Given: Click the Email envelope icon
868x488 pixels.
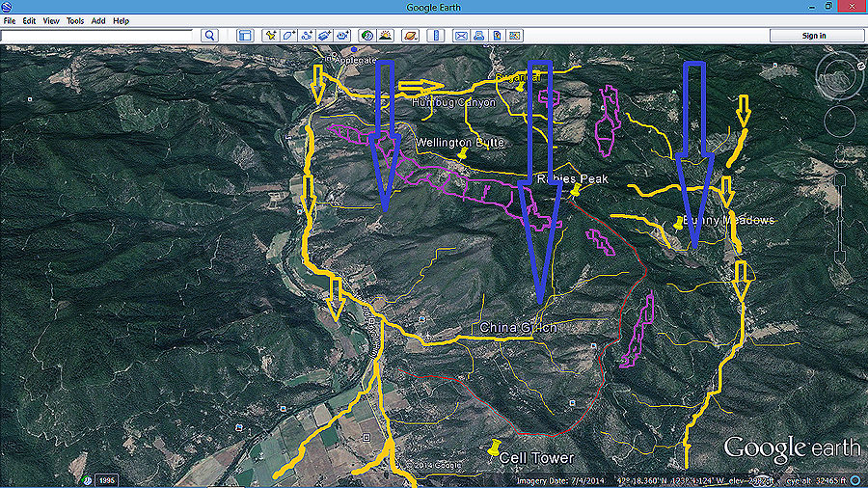Looking at the screenshot, I should point(461,36).
